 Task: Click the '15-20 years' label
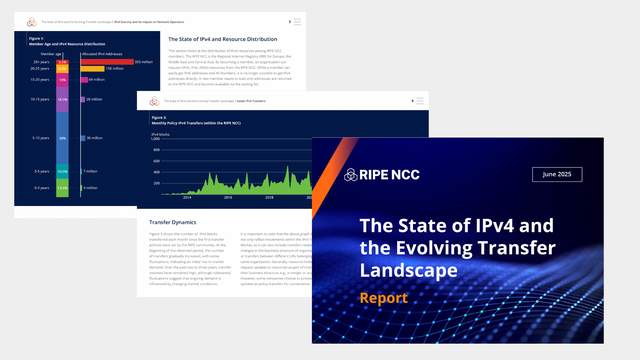[x=40, y=80]
